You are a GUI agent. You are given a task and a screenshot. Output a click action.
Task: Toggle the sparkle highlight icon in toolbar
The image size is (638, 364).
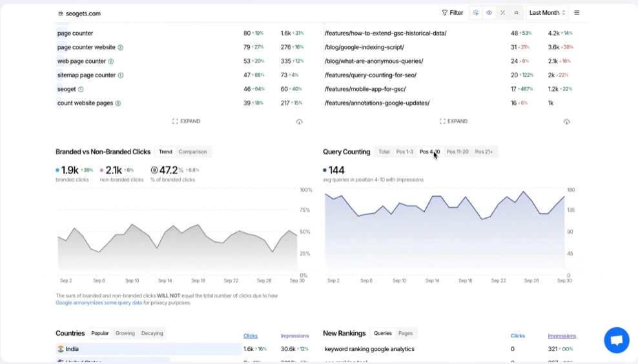tap(476, 13)
